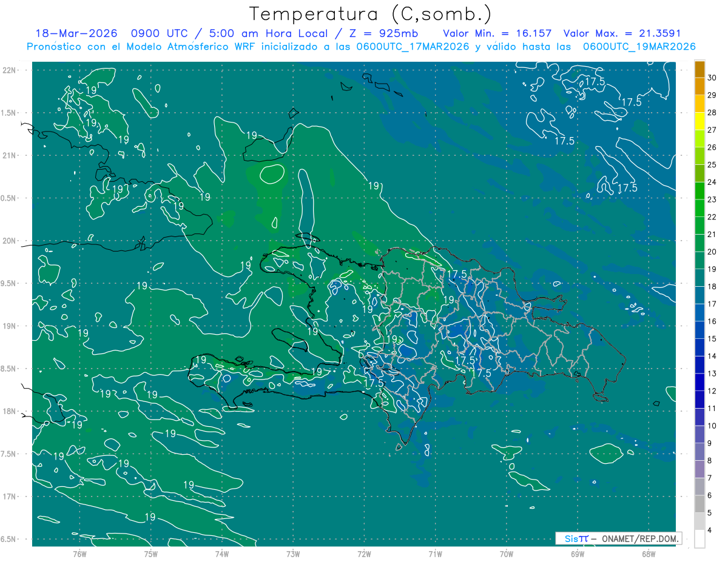Pick the dark orange swatch atop color scale
Viewport: 728px width, 562px height.
(699, 69)
